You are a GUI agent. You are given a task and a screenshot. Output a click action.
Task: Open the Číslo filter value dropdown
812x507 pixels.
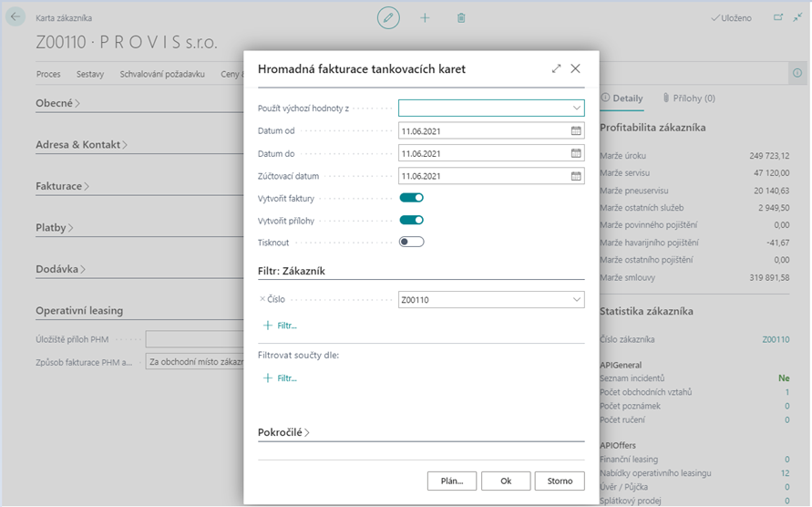576,299
